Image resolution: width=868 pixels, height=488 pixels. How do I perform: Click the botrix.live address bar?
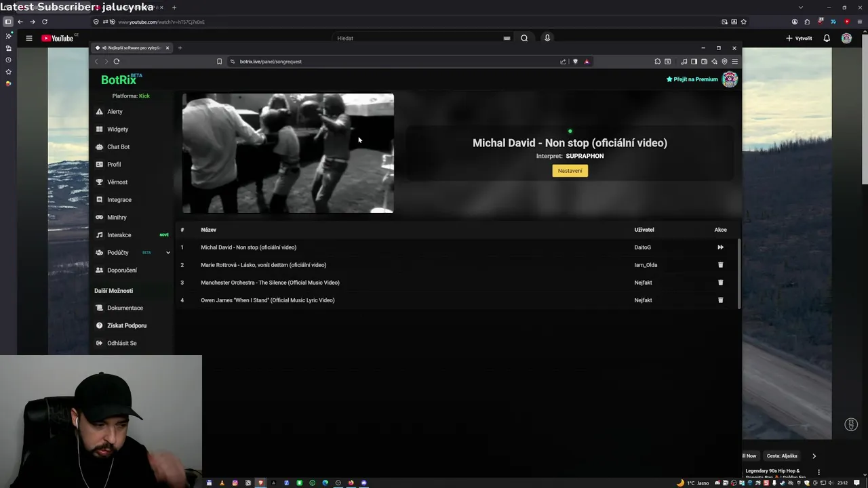coord(393,62)
